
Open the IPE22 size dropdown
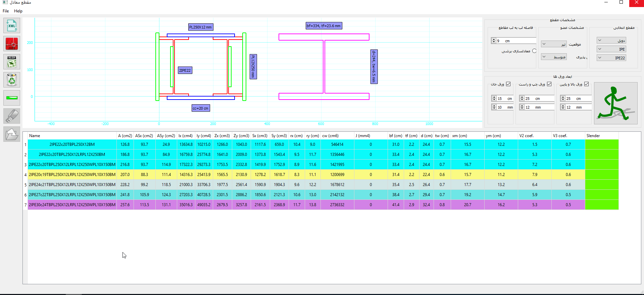click(611, 58)
